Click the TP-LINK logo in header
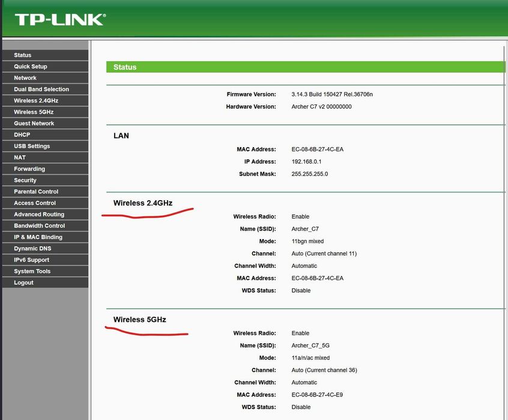The image size is (508, 420). 60,20
